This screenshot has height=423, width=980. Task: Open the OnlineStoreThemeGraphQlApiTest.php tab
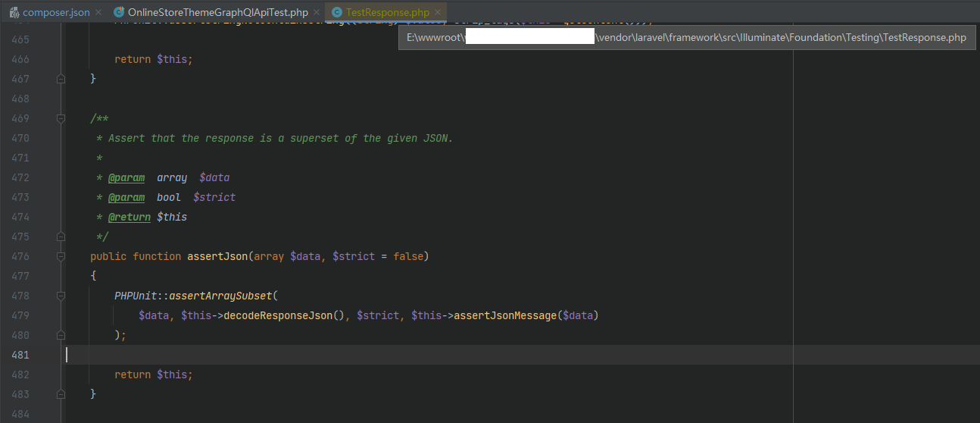click(217, 13)
